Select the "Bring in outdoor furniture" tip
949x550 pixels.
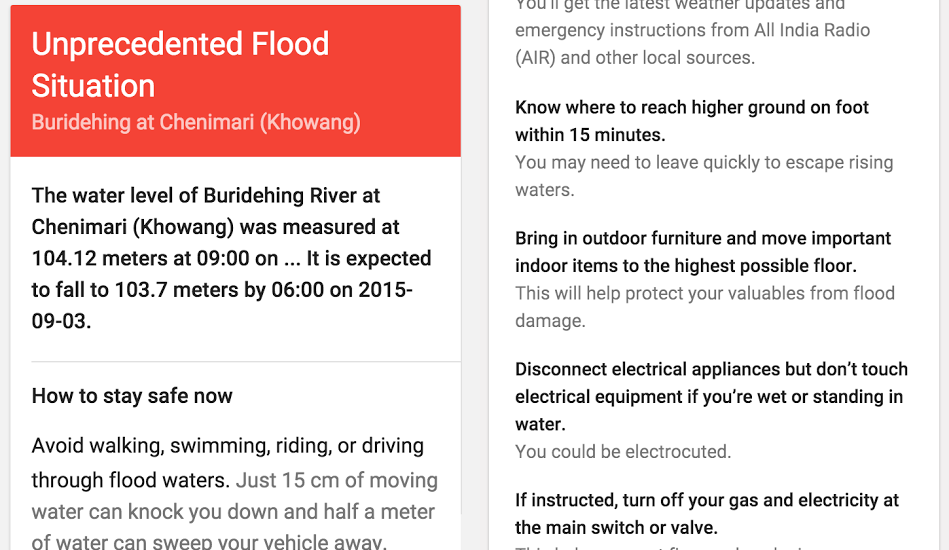click(703, 239)
